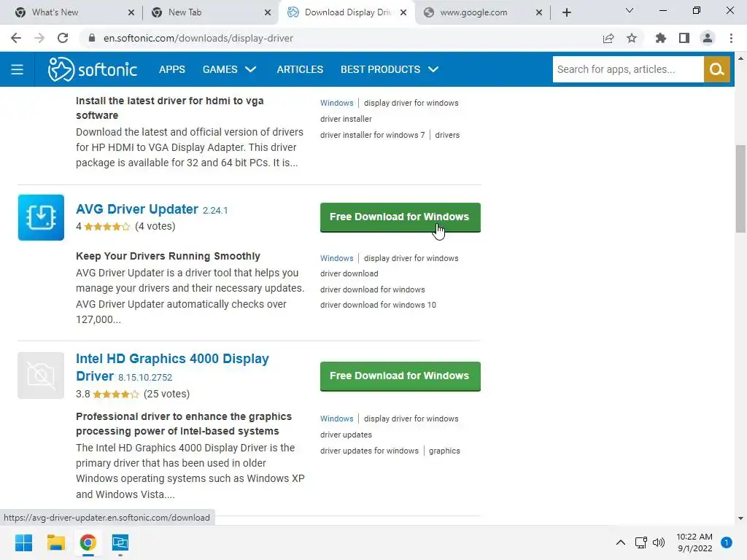747x560 pixels.
Task: Open File Explorer from taskbar
Action: click(x=55, y=542)
